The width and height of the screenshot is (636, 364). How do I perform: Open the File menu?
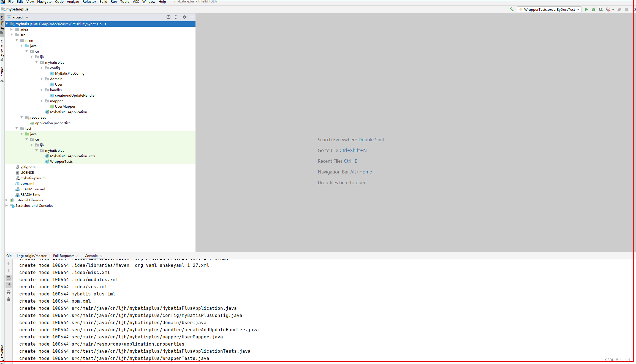pos(11,2)
